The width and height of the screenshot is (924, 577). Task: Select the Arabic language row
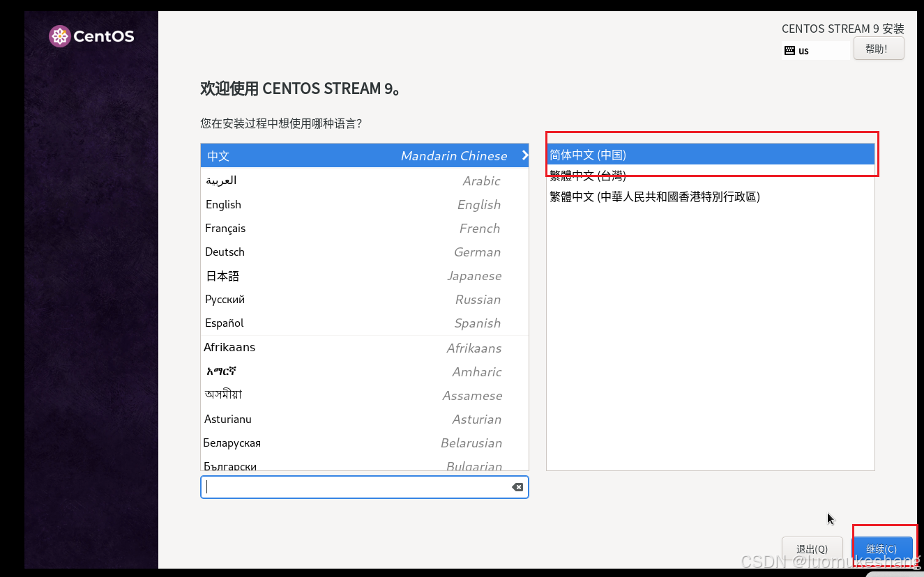pos(365,180)
